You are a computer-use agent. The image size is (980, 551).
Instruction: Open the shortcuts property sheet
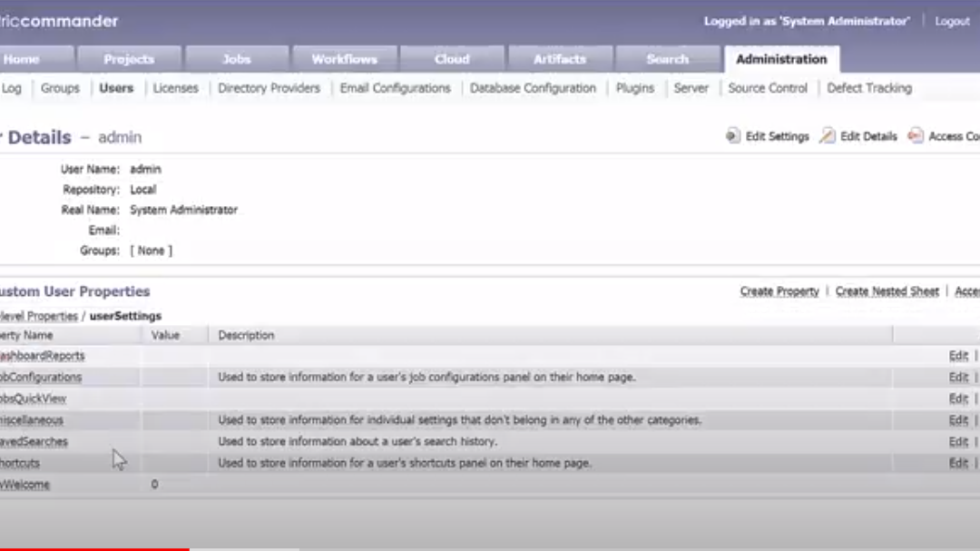(x=20, y=463)
